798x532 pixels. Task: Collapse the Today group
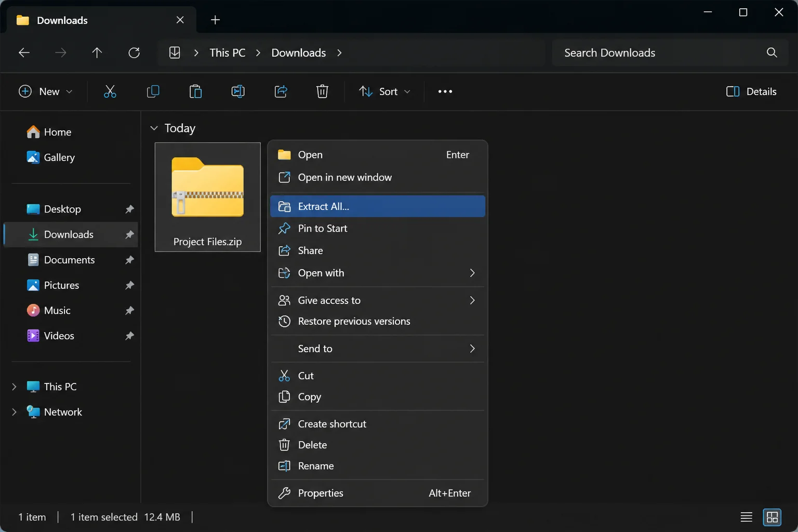tap(154, 128)
